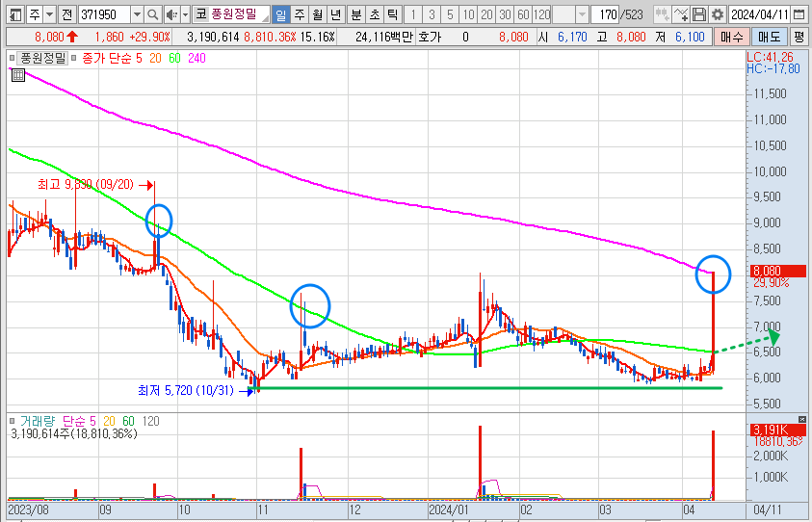Click the 2024/01 time axis label

click(x=449, y=509)
